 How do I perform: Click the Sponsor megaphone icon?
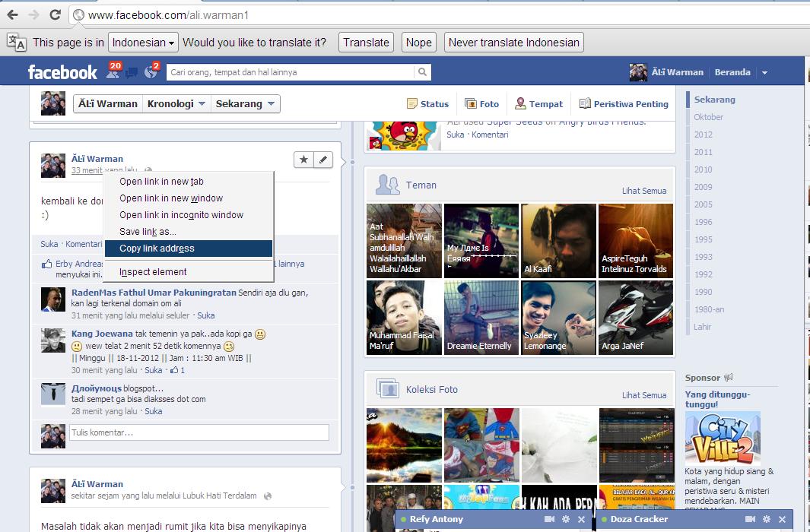point(729,377)
